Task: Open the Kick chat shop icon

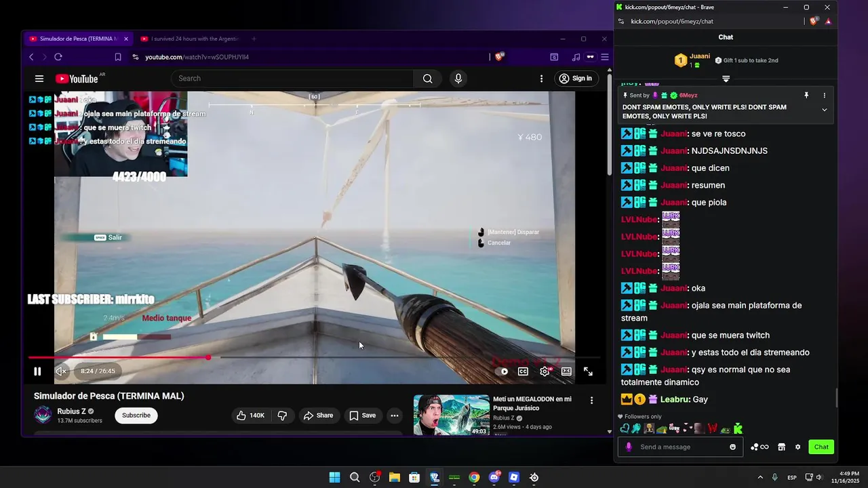Action: pyautogui.click(x=781, y=447)
